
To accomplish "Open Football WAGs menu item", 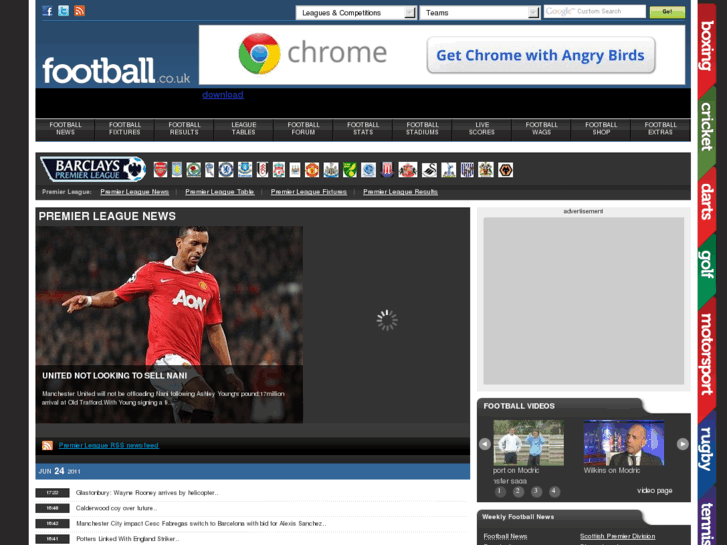I will click(542, 128).
